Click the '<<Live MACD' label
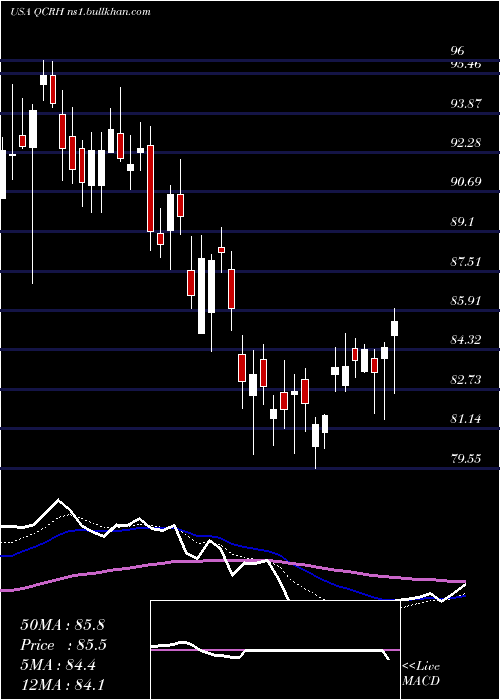The width and height of the screenshot is (500, 700). pos(421,674)
